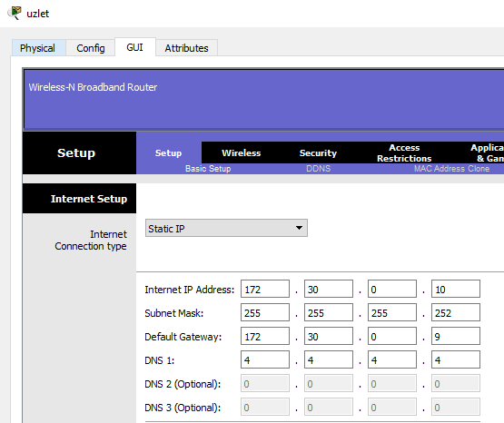The width and height of the screenshot is (504, 423).
Task: Open the Setup menu in router navigation
Action: [168, 152]
